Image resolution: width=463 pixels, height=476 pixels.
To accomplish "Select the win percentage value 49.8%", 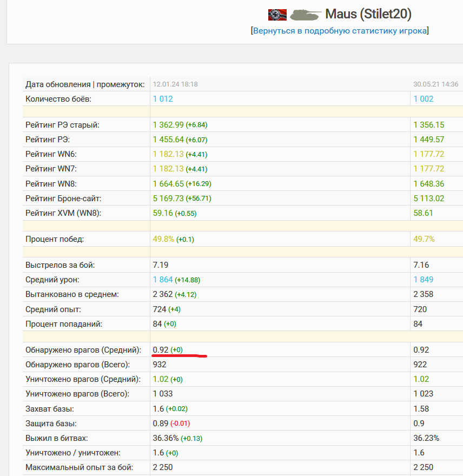I will (163, 239).
